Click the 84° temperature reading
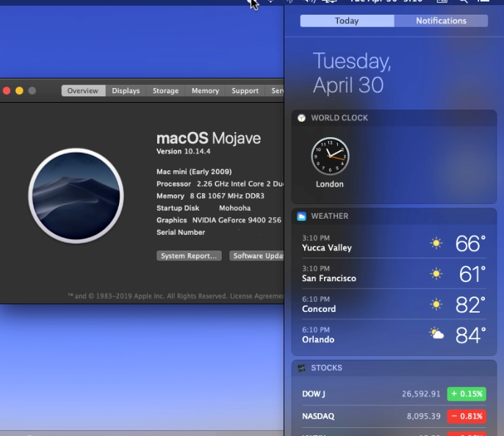This screenshot has height=436, width=504. pos(470,335)
